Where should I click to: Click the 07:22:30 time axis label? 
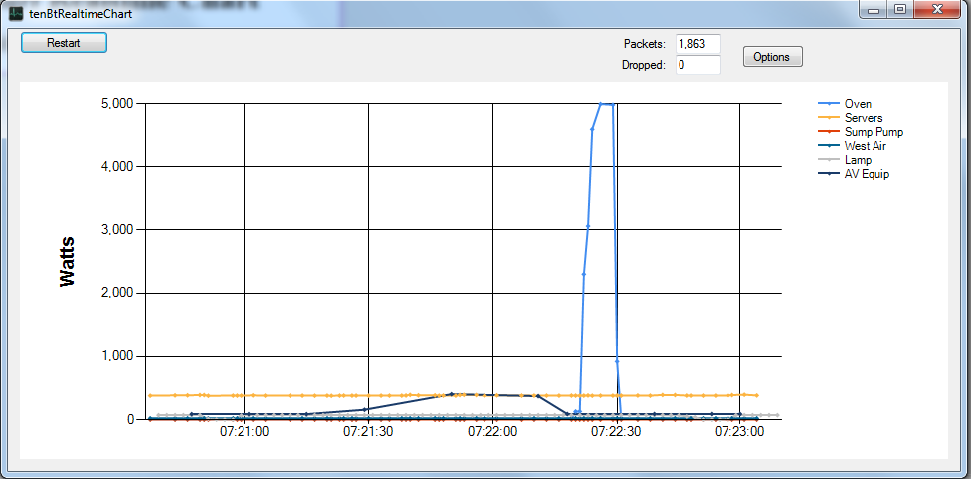click(x=616, y=431)
